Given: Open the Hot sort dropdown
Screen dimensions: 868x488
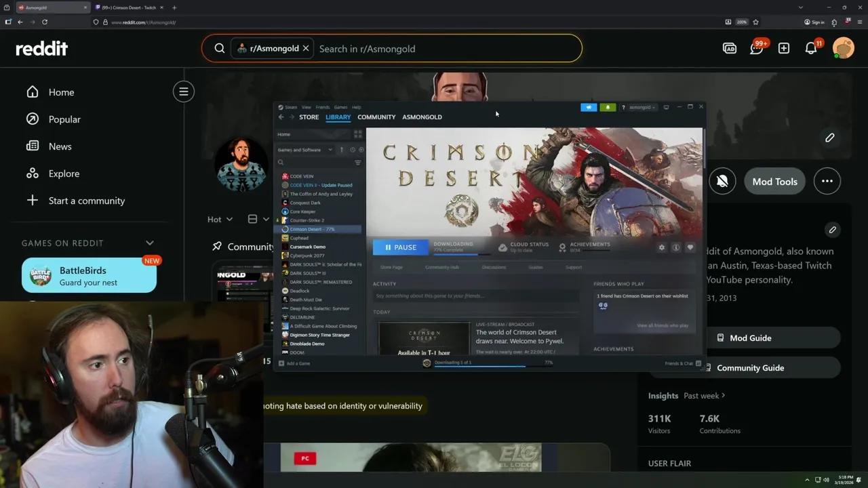Looking at the screenshot, I should [x=220, y=219].
